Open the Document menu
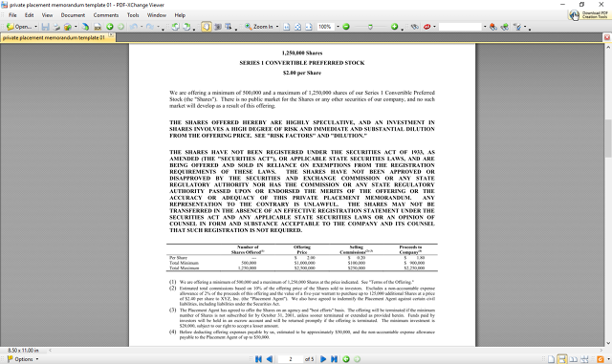612x364 pixels. (x=73, y=15)
